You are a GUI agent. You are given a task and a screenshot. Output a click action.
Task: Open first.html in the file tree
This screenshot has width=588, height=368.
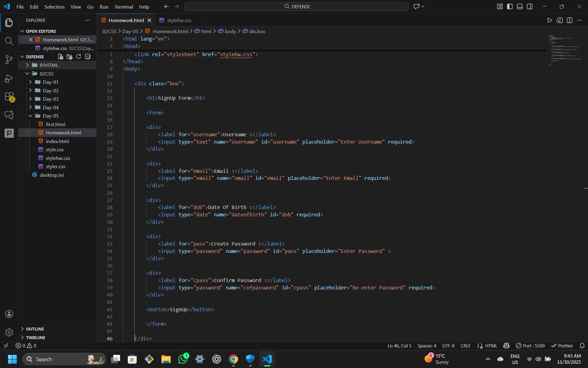55,124
